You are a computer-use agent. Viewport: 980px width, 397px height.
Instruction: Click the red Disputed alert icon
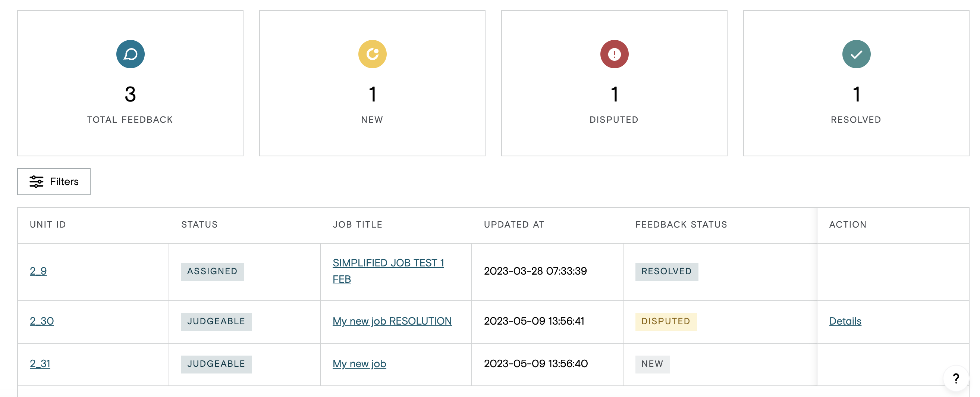(614, 54)
